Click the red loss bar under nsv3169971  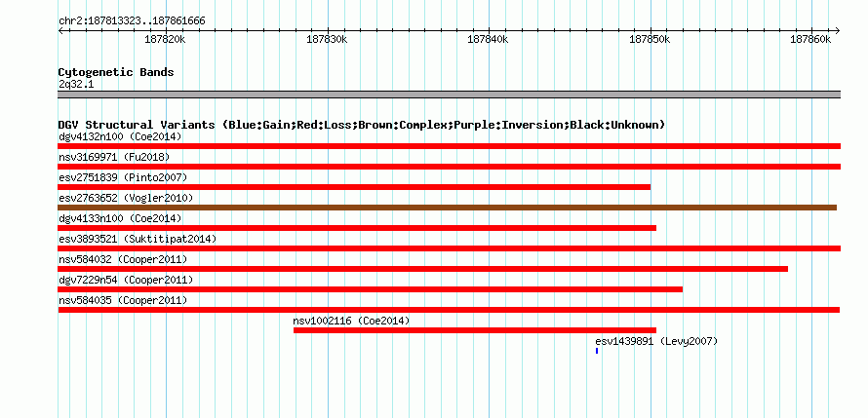tap(449, 167)
